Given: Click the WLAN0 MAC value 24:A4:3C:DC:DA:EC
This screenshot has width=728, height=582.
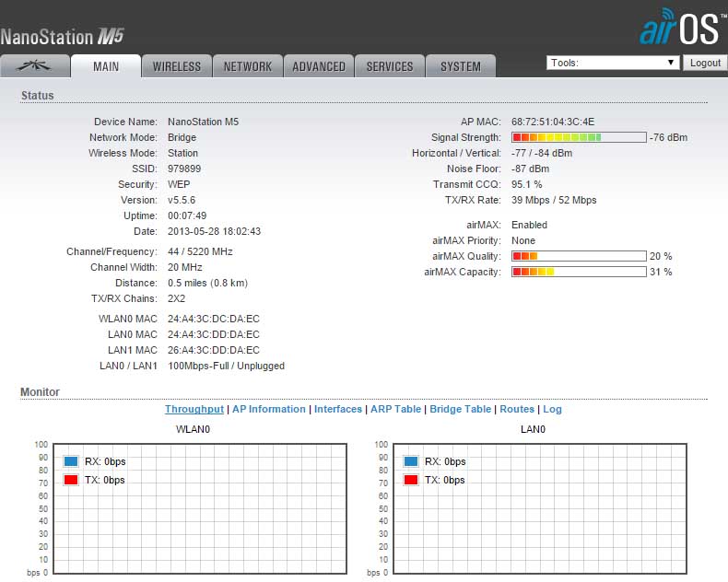Looking at the screenshot, I should (214, 319).
